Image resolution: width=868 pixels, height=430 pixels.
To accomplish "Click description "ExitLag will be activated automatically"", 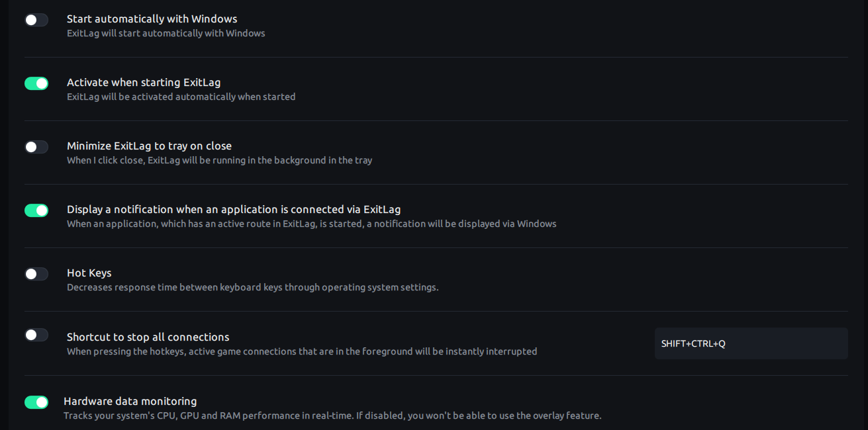I will (181, 97).
